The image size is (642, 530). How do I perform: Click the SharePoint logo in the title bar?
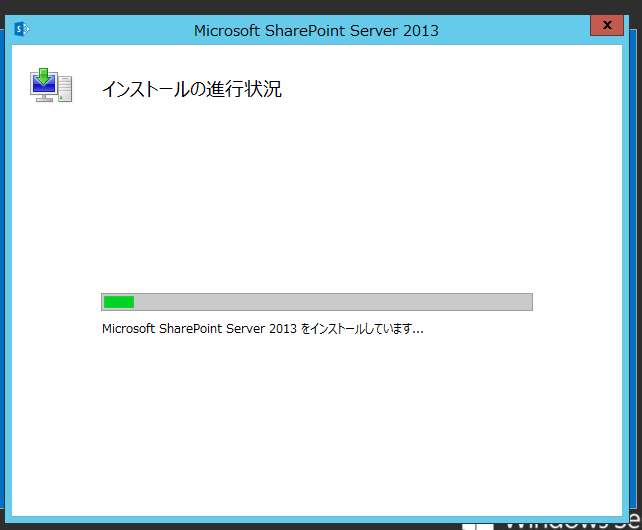[22, 29]
